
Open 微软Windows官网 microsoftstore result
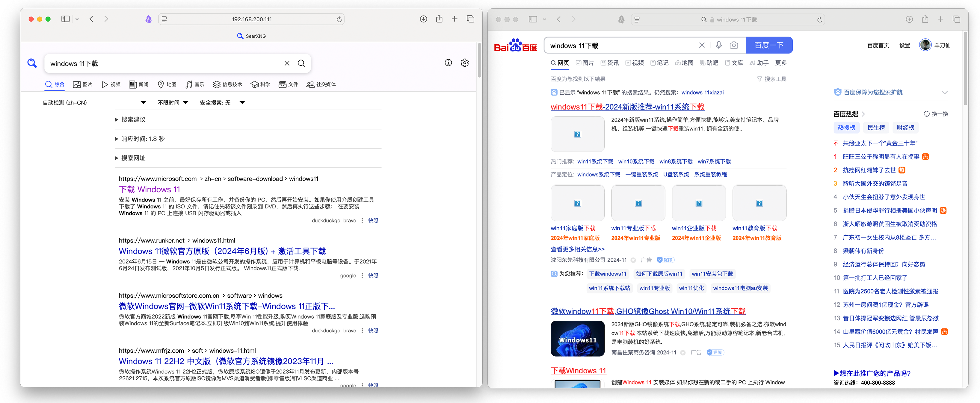(227, 306)
